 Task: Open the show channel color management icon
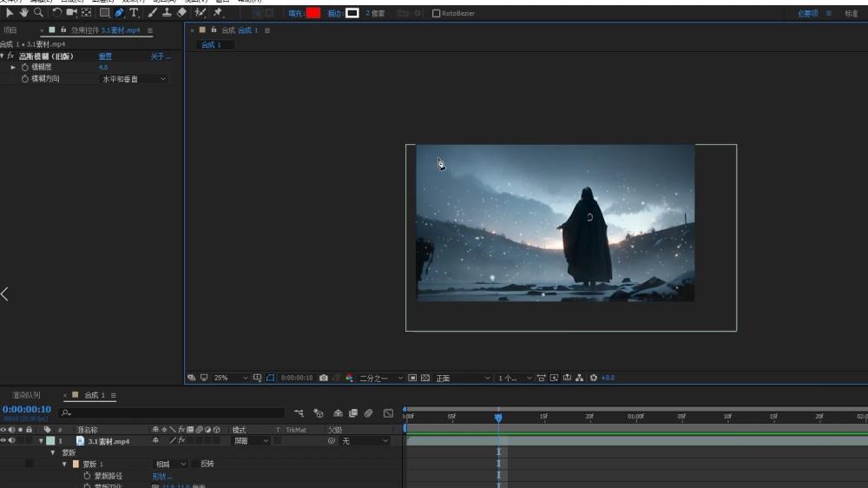(x=349, y=378)
